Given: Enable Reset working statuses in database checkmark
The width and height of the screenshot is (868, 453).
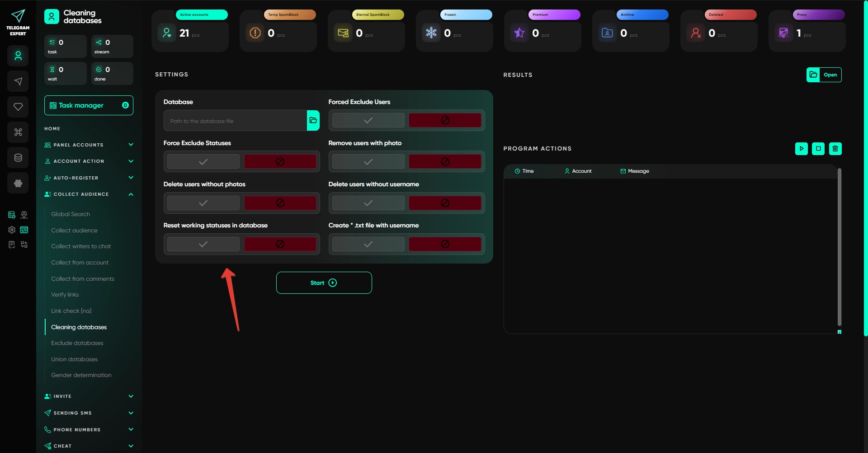Looking at the screenshot, I should 203,244.
